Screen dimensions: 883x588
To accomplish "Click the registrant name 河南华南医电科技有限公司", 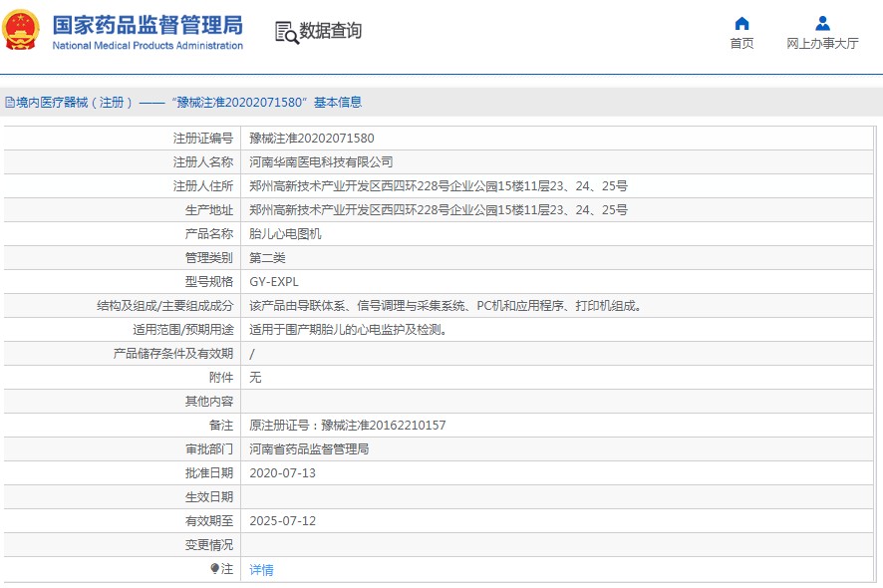I will tap(321, 162).
